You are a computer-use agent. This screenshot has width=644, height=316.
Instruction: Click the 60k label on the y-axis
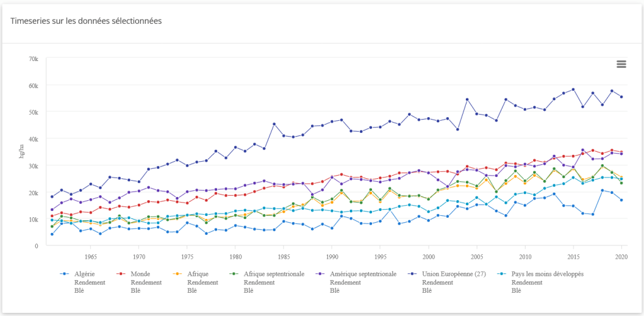point(33,86)
